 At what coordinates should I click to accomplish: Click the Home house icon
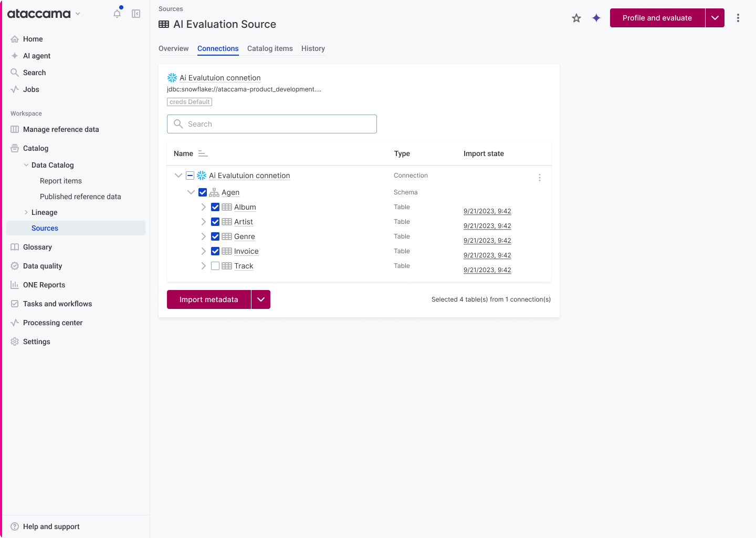(15, 39)
